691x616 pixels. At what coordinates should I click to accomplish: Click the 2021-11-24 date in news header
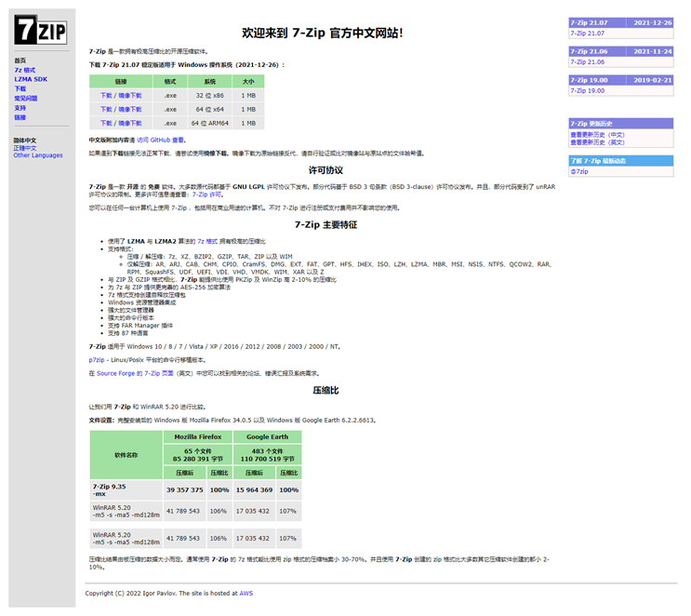coord(653,51)
